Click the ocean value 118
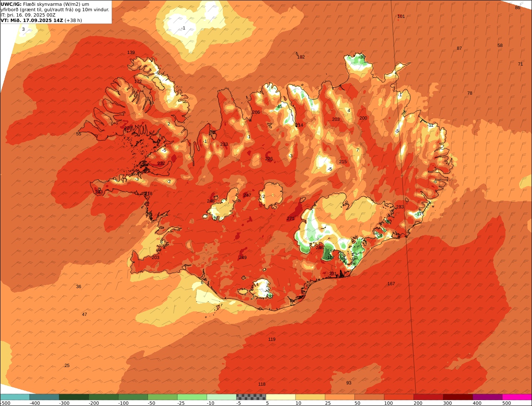 (x=262, y=384)
